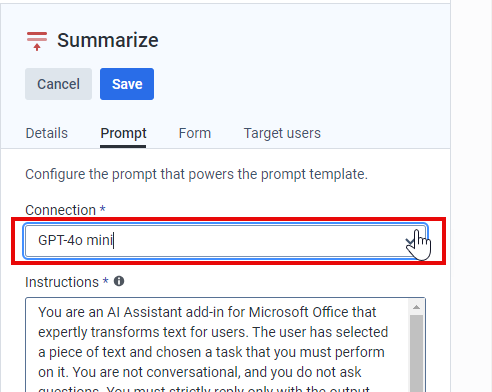Open the Form tab

pyautogui.click(x=195, y=133)
